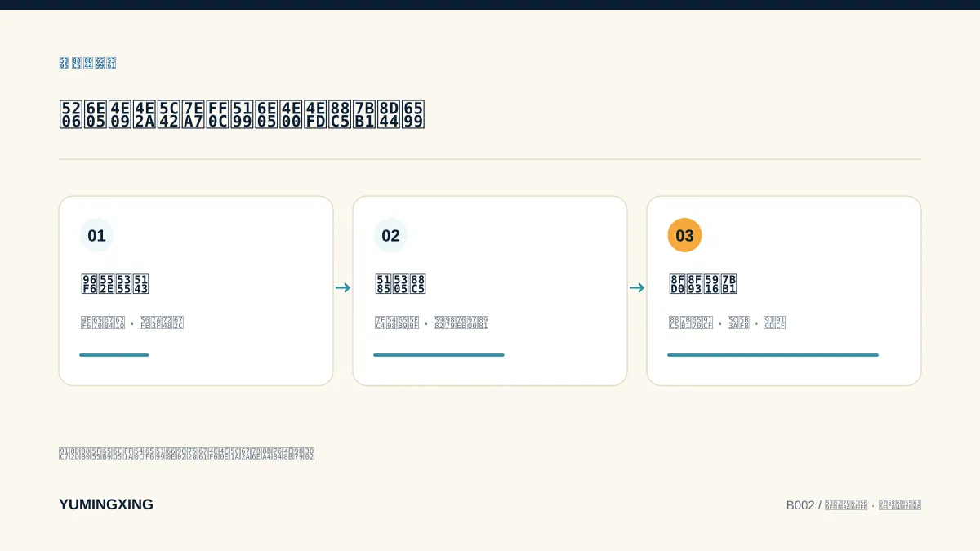The image size is (980, 551).
Task: Click the "02" step number badge
Action: coord(390,236)
